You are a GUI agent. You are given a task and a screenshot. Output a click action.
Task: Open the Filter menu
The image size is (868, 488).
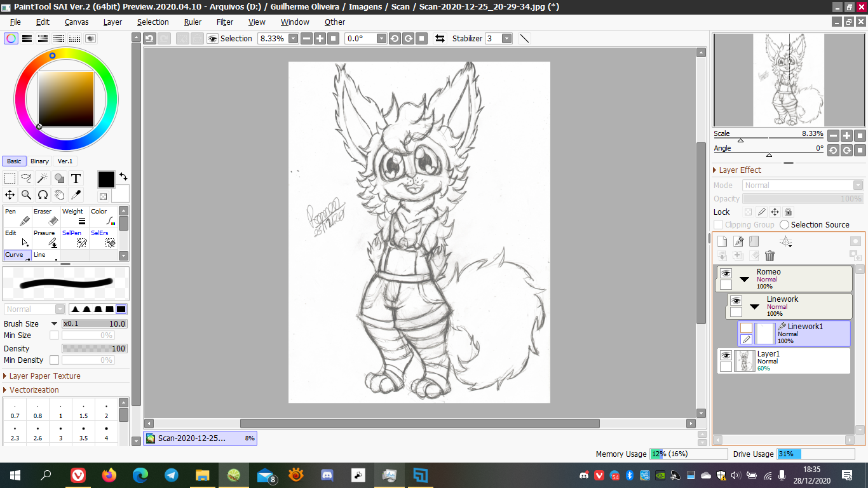click(x=225, y=22)
